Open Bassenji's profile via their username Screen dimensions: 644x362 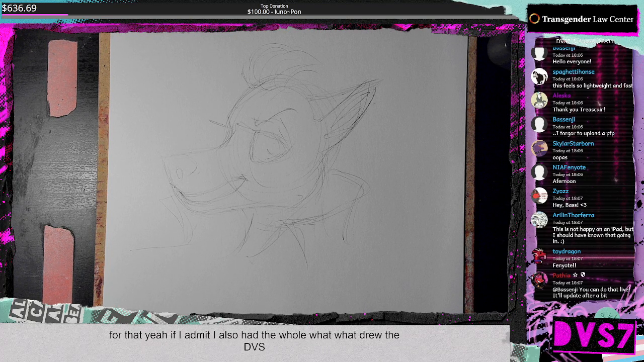click(563, 119)
